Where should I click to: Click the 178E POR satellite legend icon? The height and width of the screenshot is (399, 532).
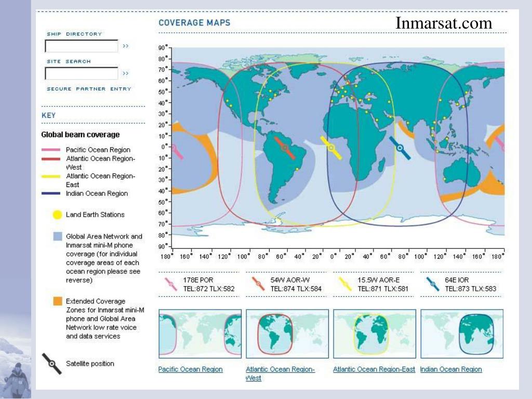pyautogui.click(x=170, y=284)
